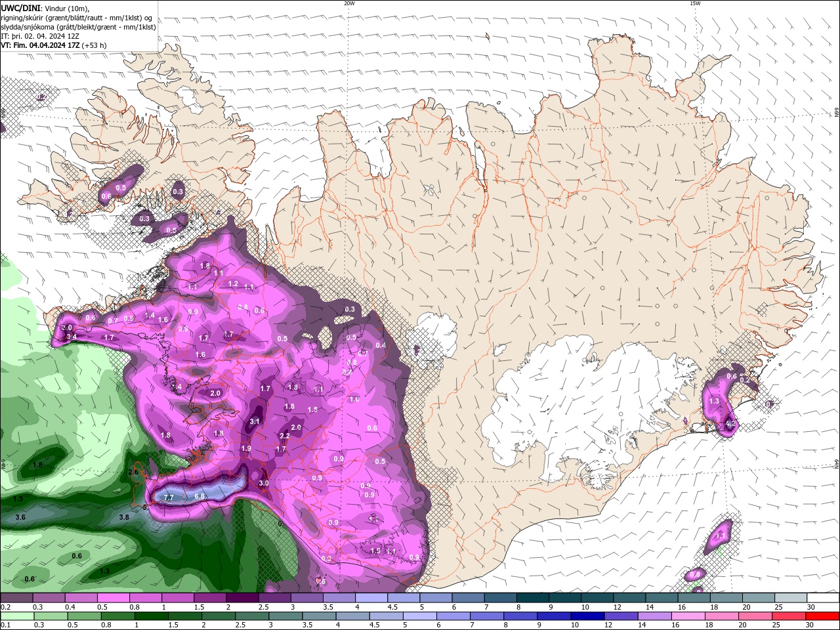
Task: Click the 20W longitude label
Action: coord(349,3)
